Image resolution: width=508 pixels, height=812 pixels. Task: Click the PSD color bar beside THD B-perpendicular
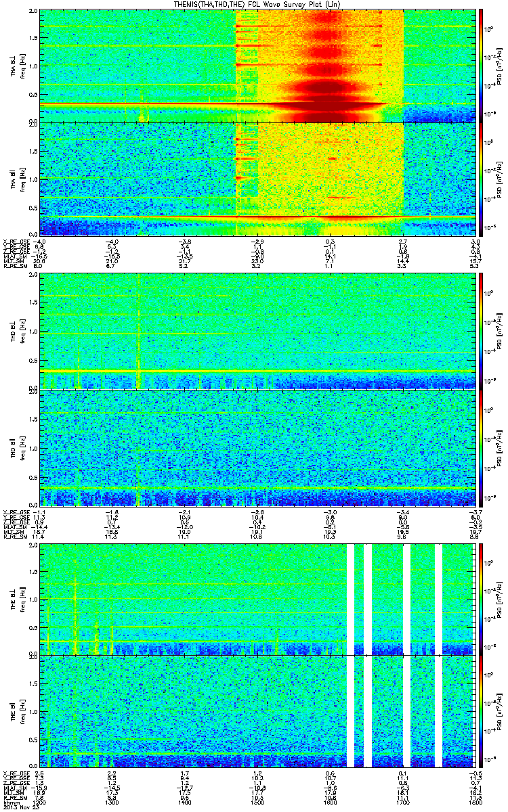click(481, 330)
